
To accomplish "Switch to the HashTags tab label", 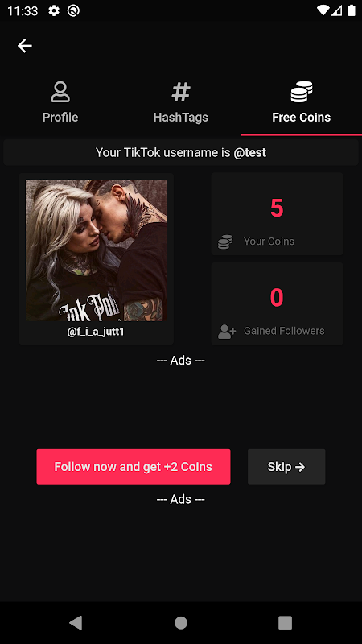I will (x=180, y=118).
